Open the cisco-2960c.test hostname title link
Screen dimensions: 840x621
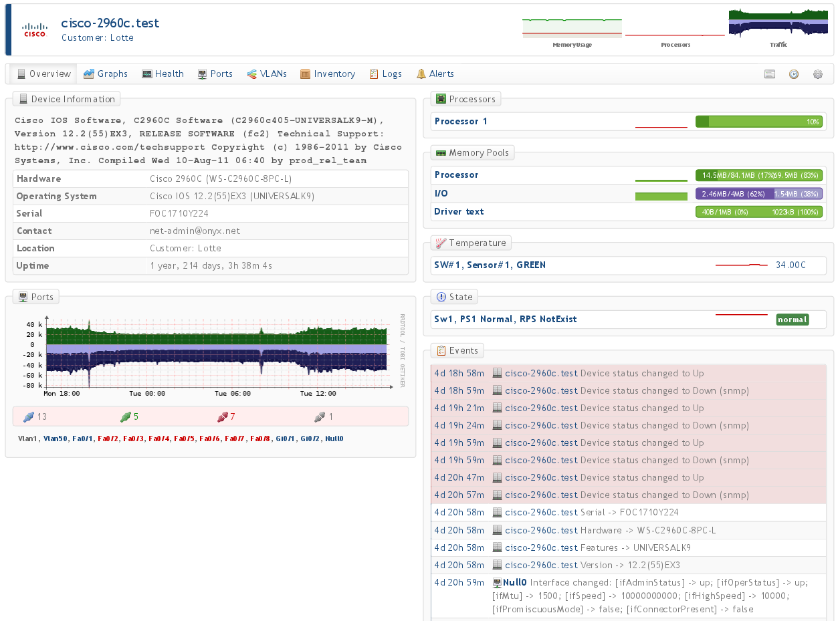110,23
